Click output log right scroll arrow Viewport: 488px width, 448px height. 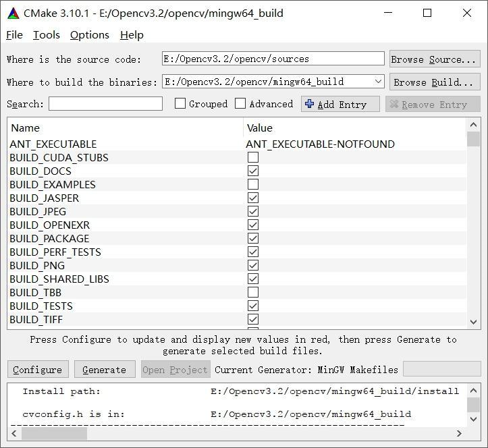tap(459, 433)
